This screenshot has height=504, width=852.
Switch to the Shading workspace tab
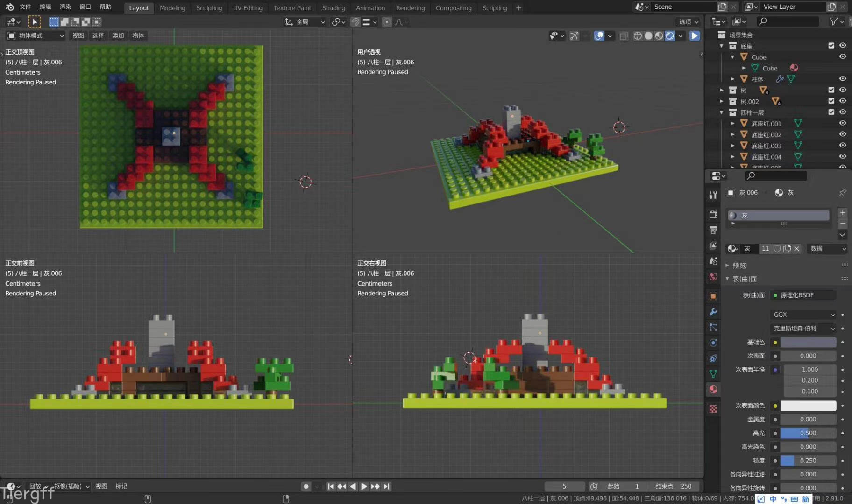click(333, 8)
